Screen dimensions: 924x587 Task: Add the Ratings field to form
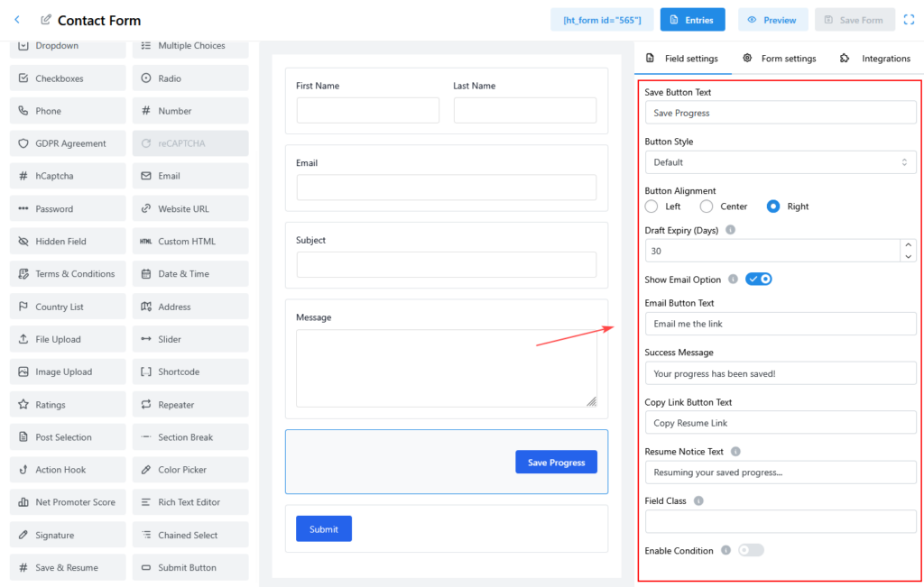click(x=68, y=405)
